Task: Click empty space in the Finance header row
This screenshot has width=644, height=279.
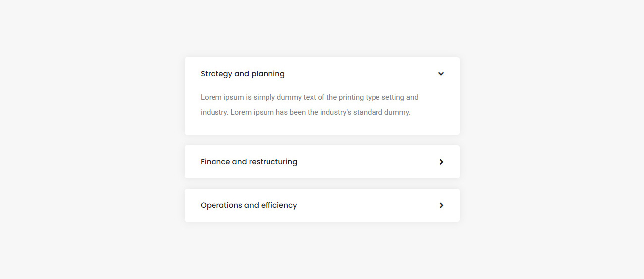Action: [x=367, y=162]
